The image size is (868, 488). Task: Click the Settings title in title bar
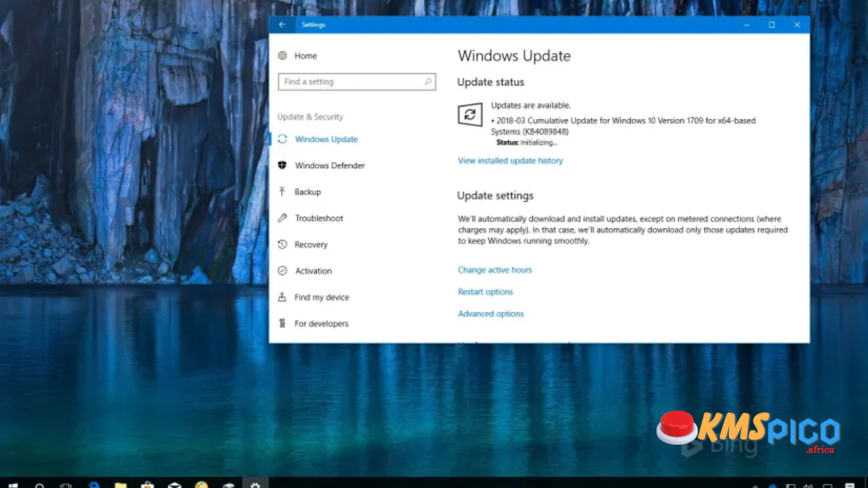313,24
